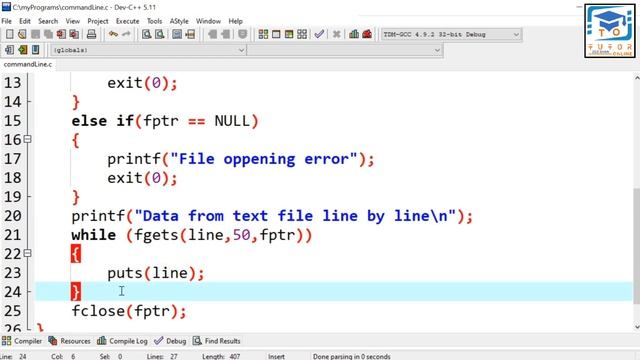Click the Print icon
The image size is (640, 360).
tap(91, 34)
